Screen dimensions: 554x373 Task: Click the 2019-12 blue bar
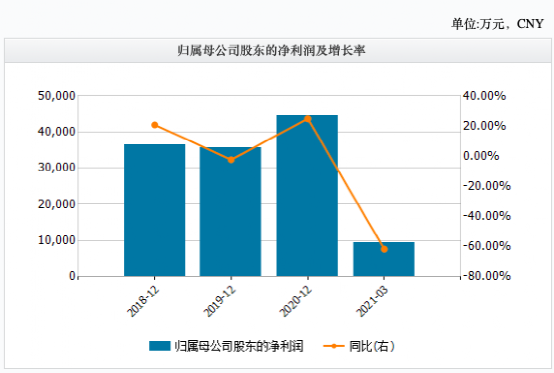click(230, 212)
